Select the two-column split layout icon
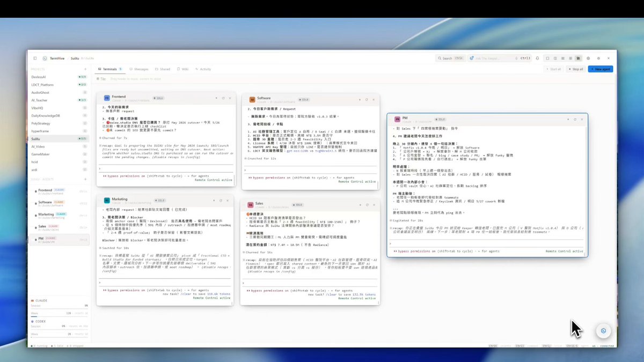The image size is (644, 362). click(x=555, y=58)
